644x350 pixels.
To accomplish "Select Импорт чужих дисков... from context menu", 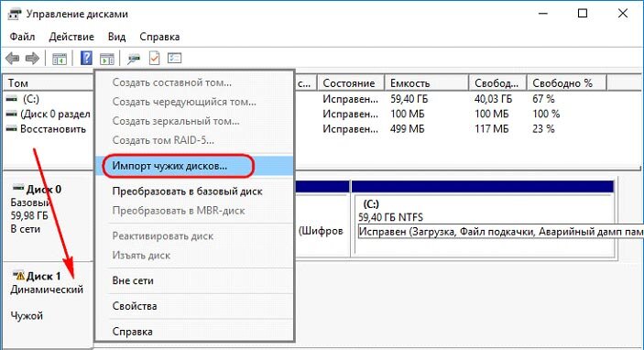I will (194, 166).
